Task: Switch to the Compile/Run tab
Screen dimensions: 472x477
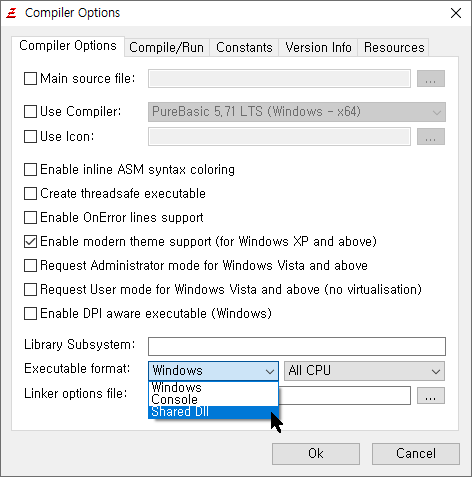Action: pyautogui.click(x=166, y=47)
